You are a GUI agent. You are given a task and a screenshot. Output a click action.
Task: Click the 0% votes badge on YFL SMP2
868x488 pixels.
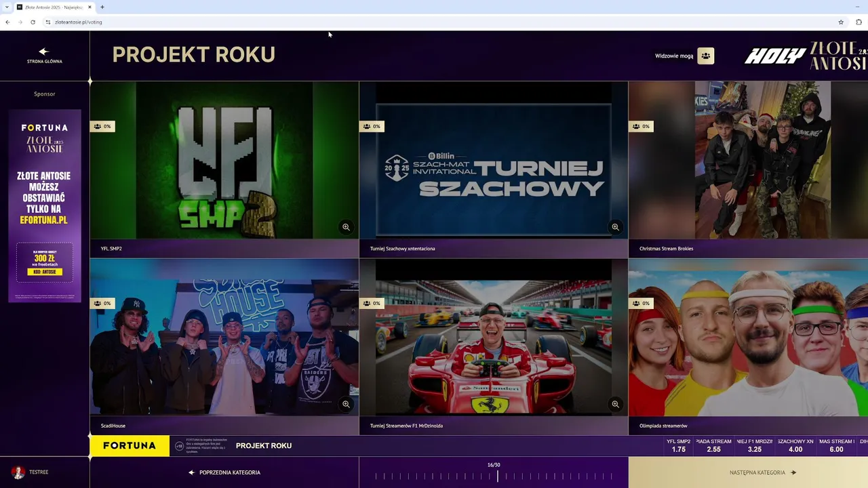[x=102, y=126]
